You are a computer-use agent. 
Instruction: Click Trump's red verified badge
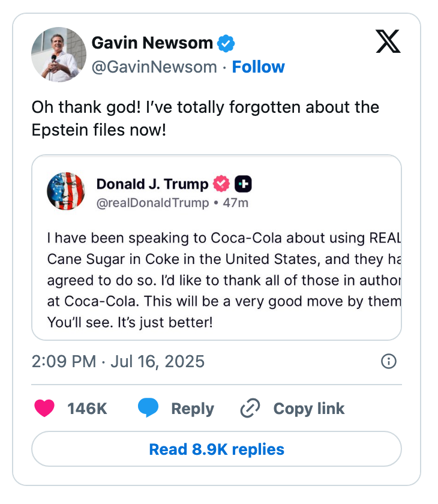click(221, 184)
